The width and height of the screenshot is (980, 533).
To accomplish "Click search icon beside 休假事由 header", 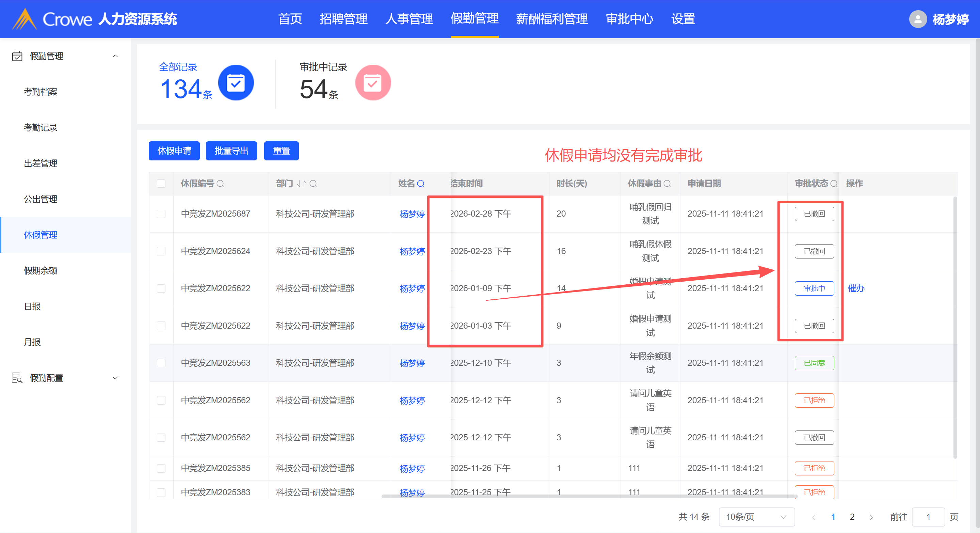I will 667,184.
